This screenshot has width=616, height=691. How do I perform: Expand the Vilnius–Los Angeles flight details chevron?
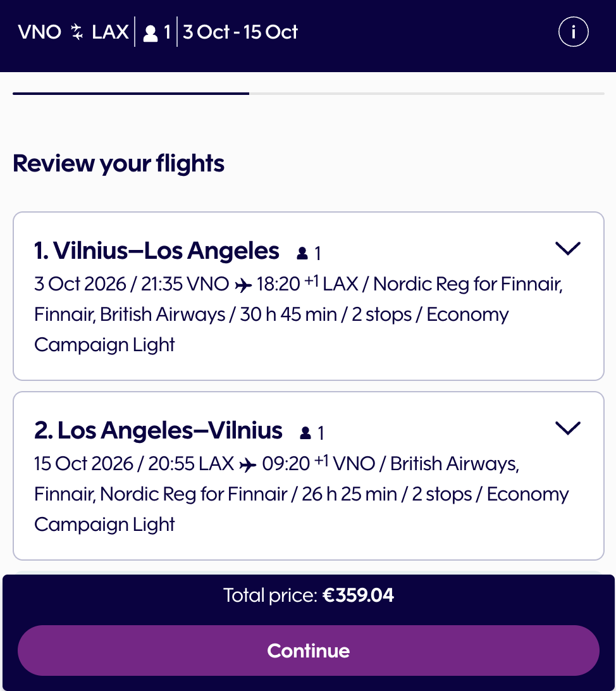pos(567,249)
